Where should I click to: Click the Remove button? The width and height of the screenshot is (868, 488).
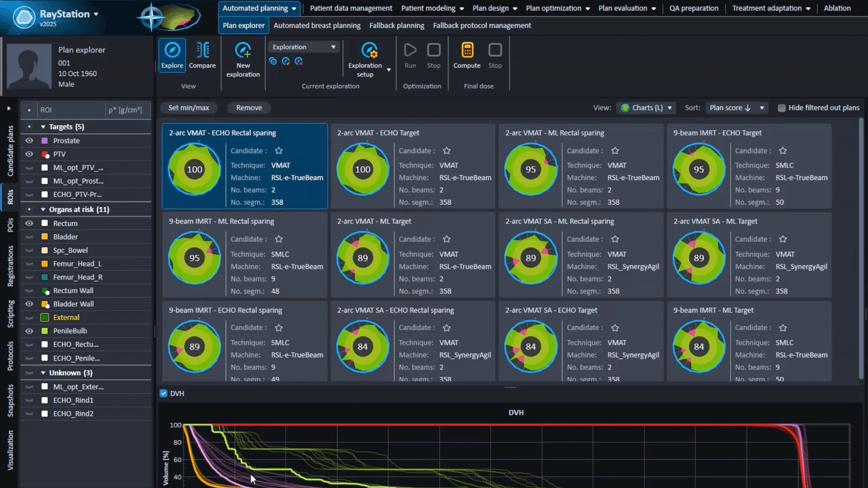pos(249,108)
